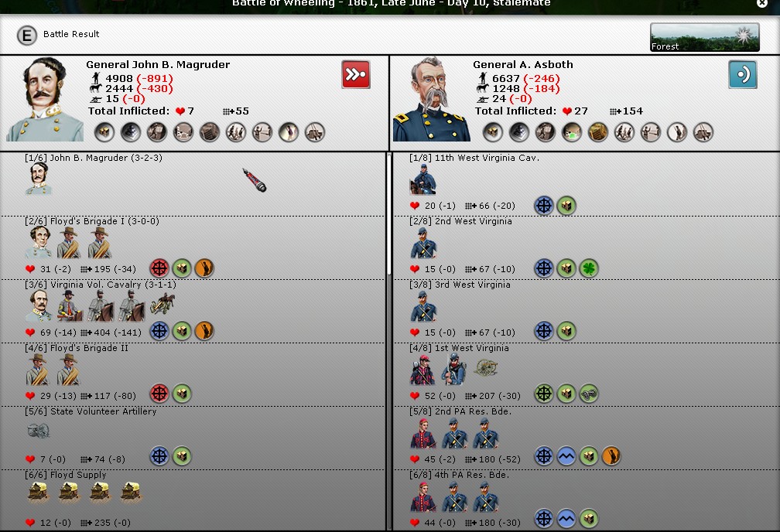This screenshot has width=780, height=532.
Task: Click the red offensive posture icon for Magruder
Action: (356, 74)
